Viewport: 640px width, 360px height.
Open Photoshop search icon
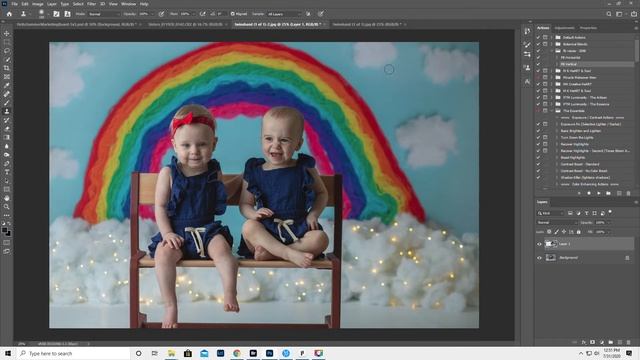pyautogui.click(x=609, y=14)
